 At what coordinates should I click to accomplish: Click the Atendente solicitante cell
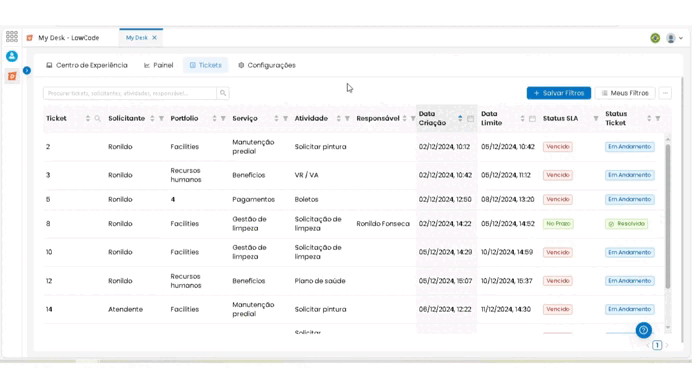coord(125,309)
